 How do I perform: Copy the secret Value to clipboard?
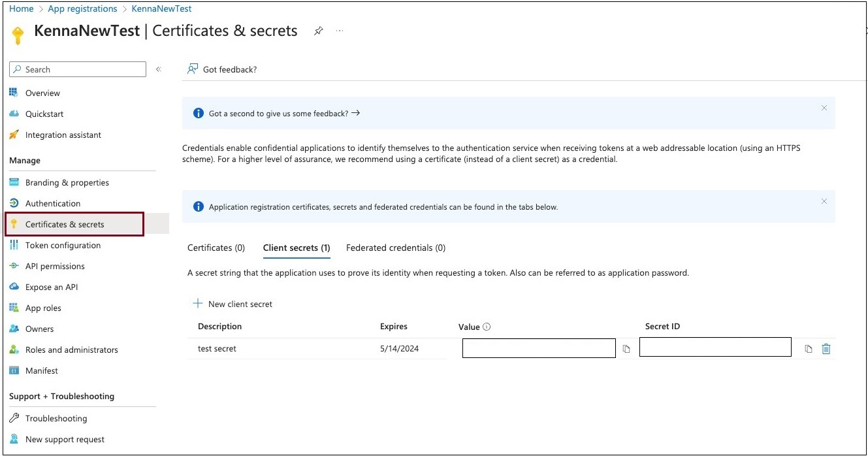point(626,349)
